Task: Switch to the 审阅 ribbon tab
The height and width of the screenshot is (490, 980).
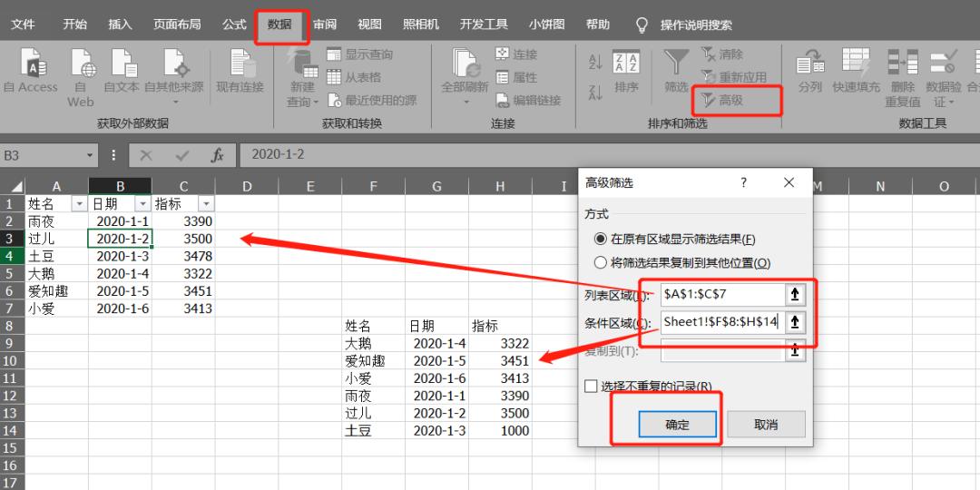Action: click(x=325, y=24)
